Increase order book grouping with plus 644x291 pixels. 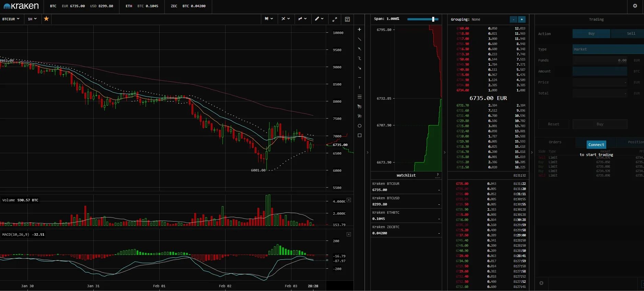click(x=522, y=20)
